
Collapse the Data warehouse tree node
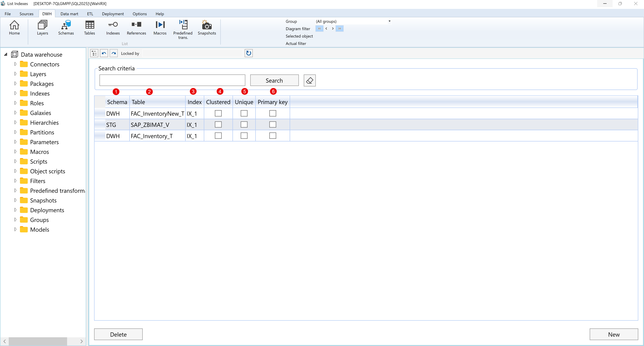pyautogui.click(x=6, y=54)
